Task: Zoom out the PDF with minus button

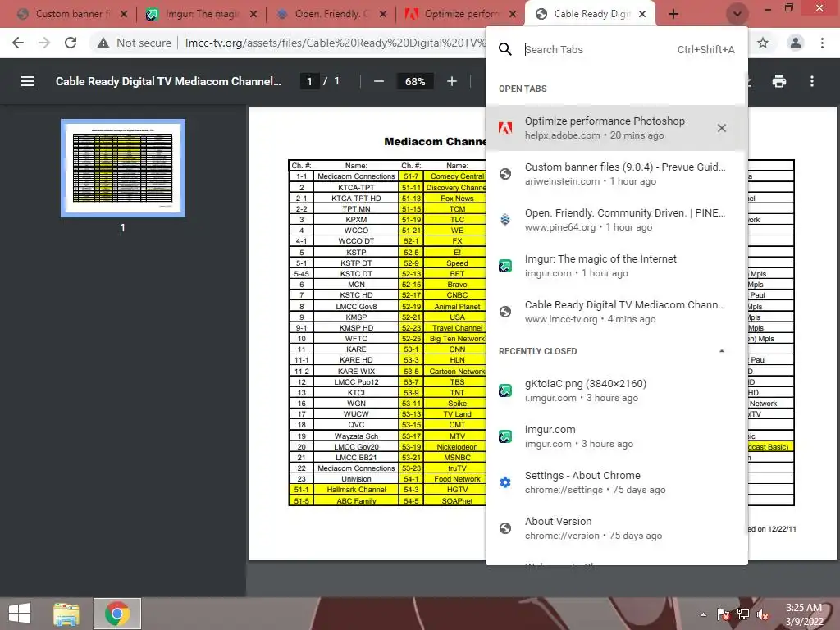Action: tap(379, 81)
